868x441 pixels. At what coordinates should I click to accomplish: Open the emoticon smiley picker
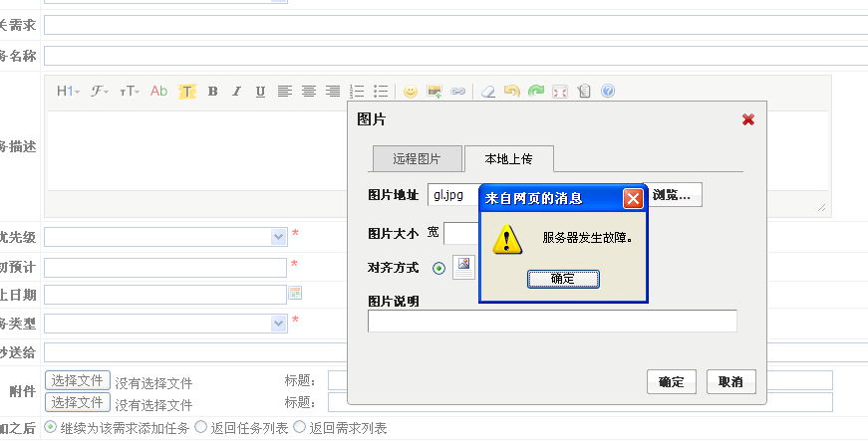tap(411, 92)
